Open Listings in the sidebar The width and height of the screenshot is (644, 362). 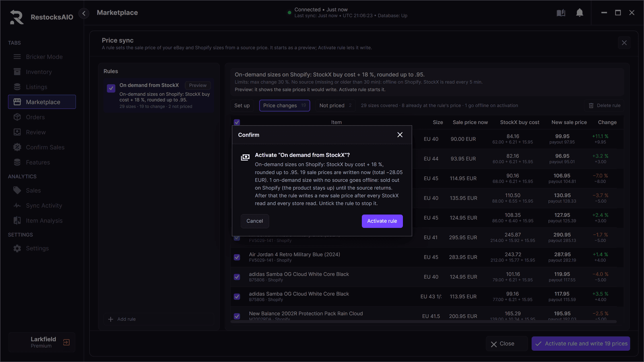point(42,87)
